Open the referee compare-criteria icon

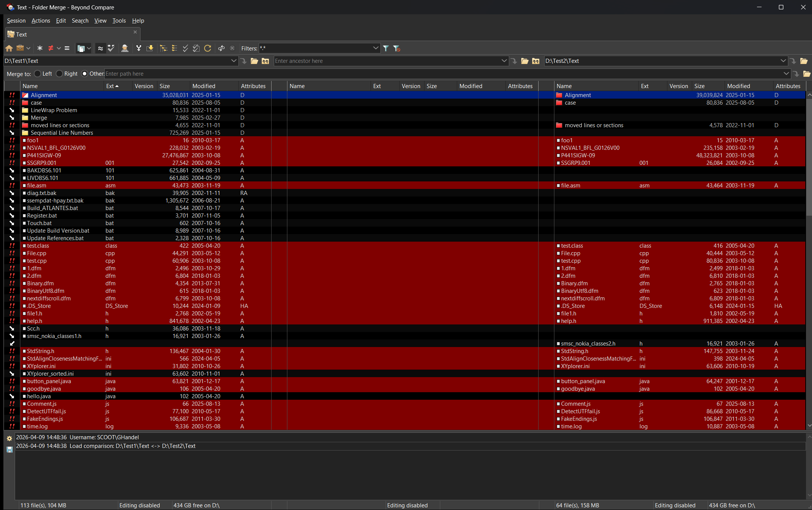(125, 48)
